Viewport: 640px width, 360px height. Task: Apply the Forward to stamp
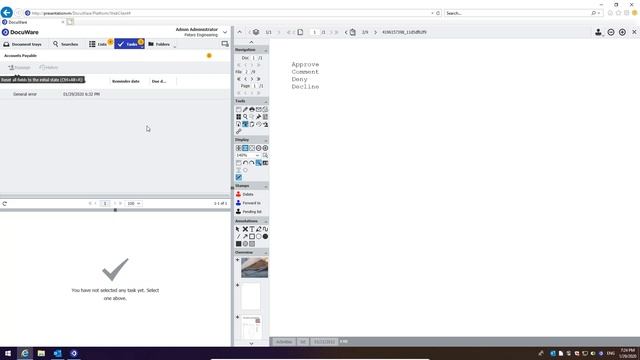tap(248, 203)
